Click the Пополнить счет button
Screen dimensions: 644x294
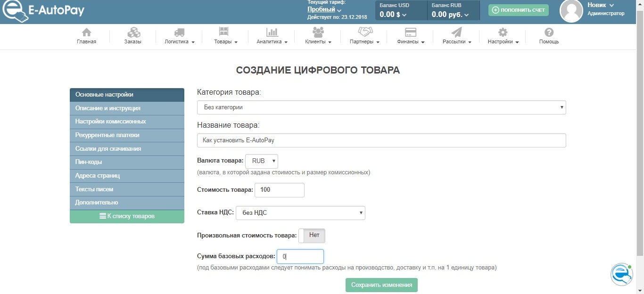point(518,10)
